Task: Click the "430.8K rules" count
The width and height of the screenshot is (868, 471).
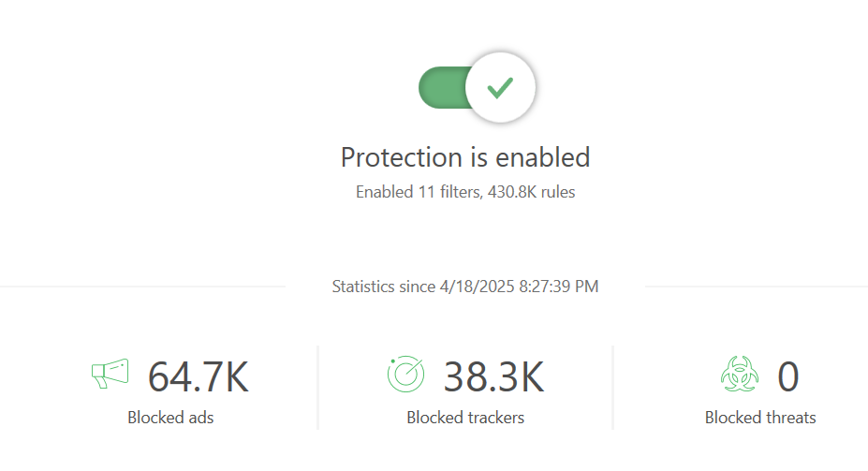Action: point(532,192)
